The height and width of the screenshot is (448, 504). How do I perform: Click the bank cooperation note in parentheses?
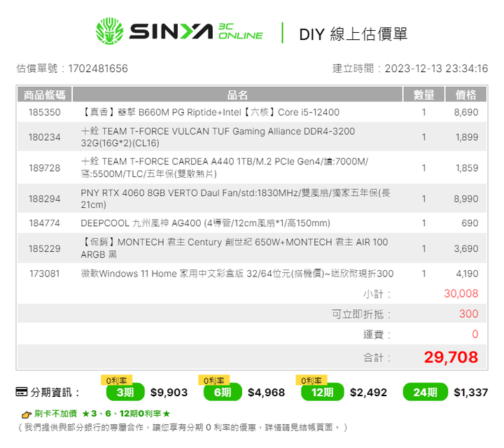(x=181, y=428)
